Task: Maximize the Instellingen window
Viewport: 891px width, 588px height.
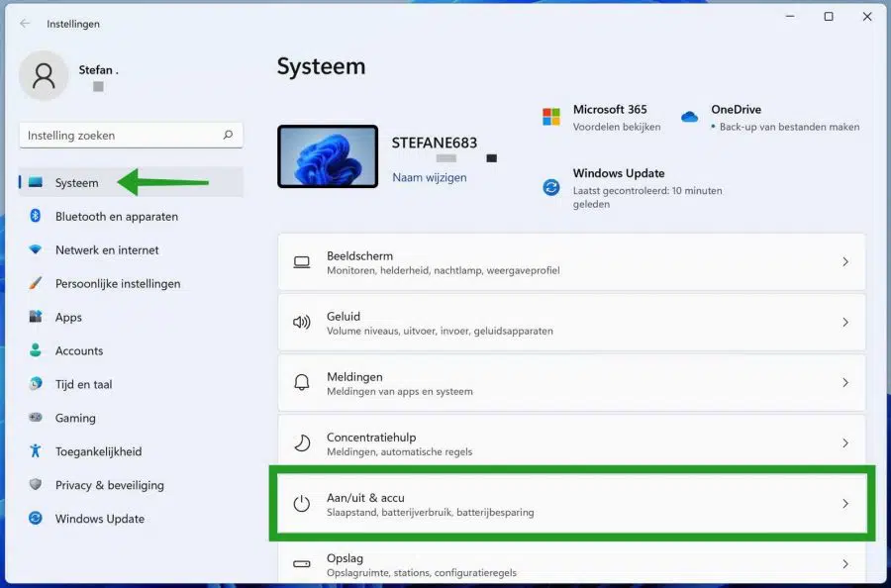Action: point(829,17)
